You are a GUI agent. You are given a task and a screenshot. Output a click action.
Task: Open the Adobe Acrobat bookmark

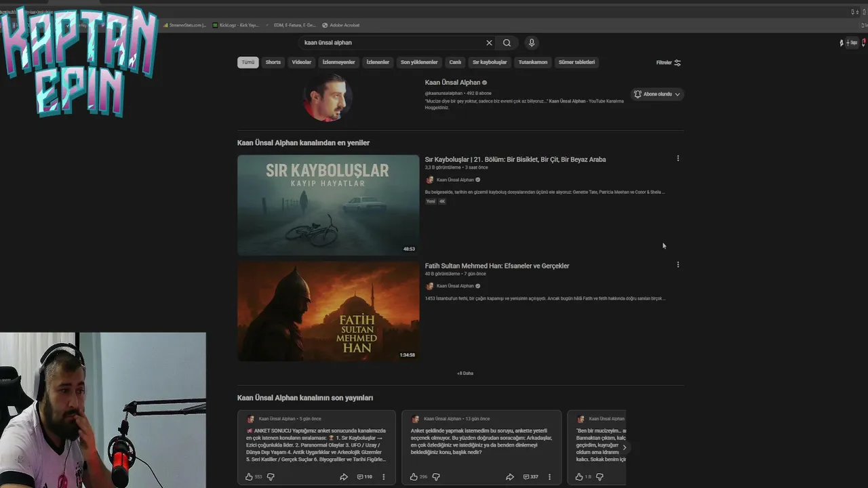341,25
